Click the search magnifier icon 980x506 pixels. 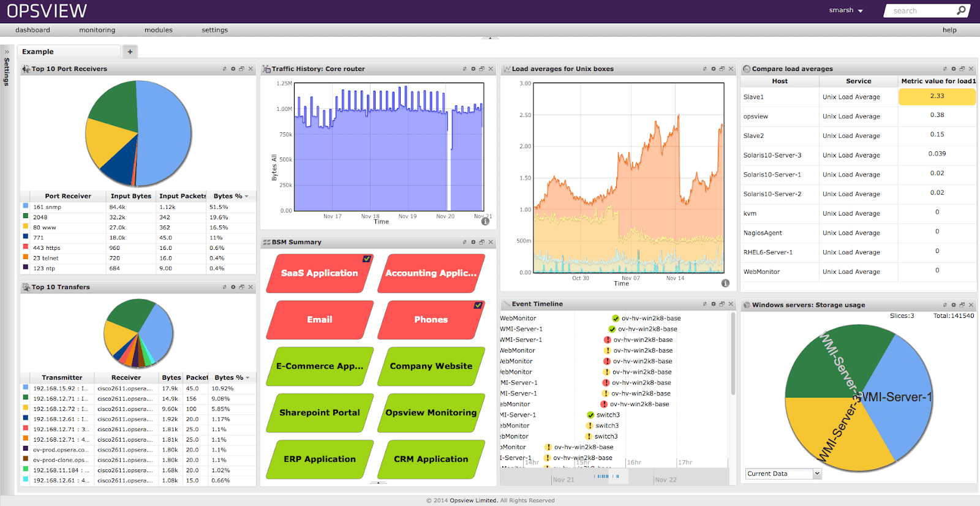pyautogui.click(x=961, y=10)
